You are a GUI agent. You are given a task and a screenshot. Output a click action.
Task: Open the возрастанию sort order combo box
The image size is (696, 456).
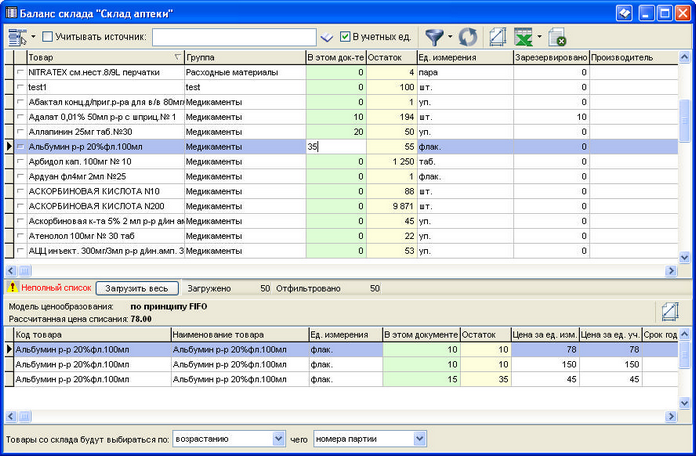coord(229,439)
